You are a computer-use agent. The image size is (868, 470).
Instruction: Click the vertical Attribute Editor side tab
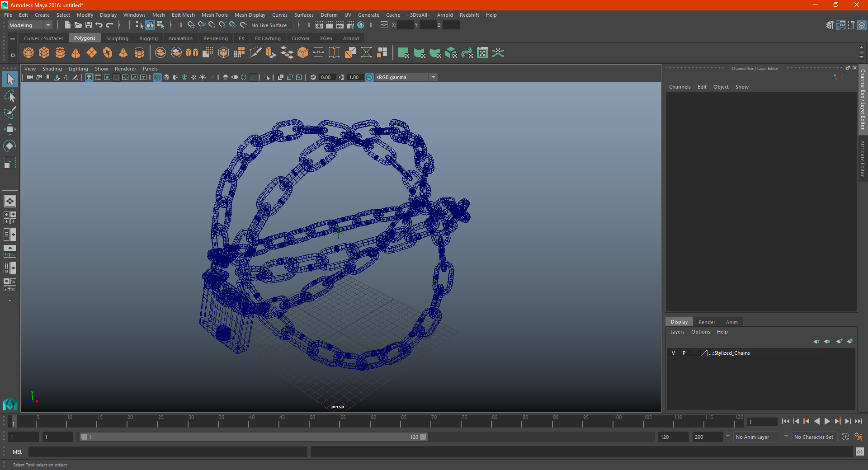[863, 158]
